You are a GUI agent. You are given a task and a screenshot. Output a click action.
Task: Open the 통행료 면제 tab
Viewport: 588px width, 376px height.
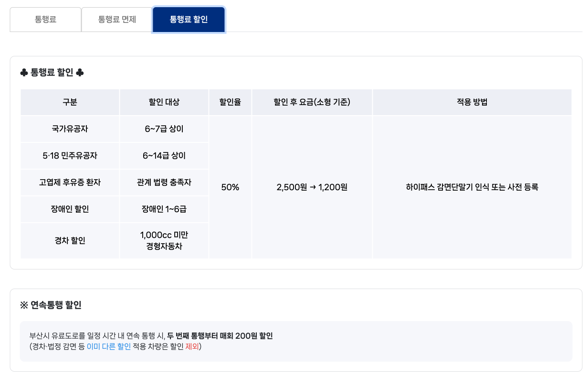(x=117, y=20)
